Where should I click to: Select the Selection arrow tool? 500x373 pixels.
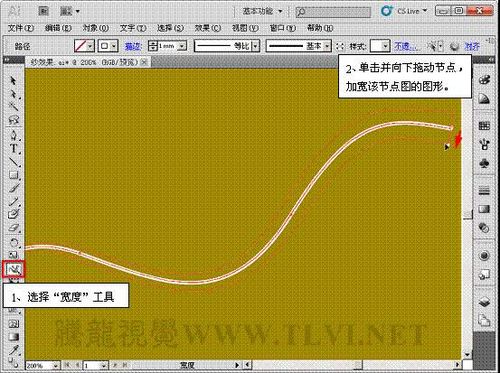tap(13, 81)
